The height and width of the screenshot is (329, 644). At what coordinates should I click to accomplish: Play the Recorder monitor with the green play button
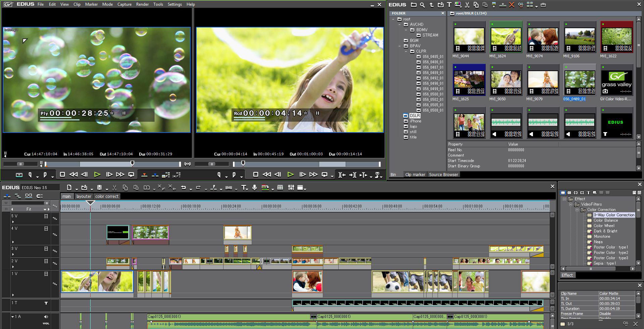tap(290, 174)
